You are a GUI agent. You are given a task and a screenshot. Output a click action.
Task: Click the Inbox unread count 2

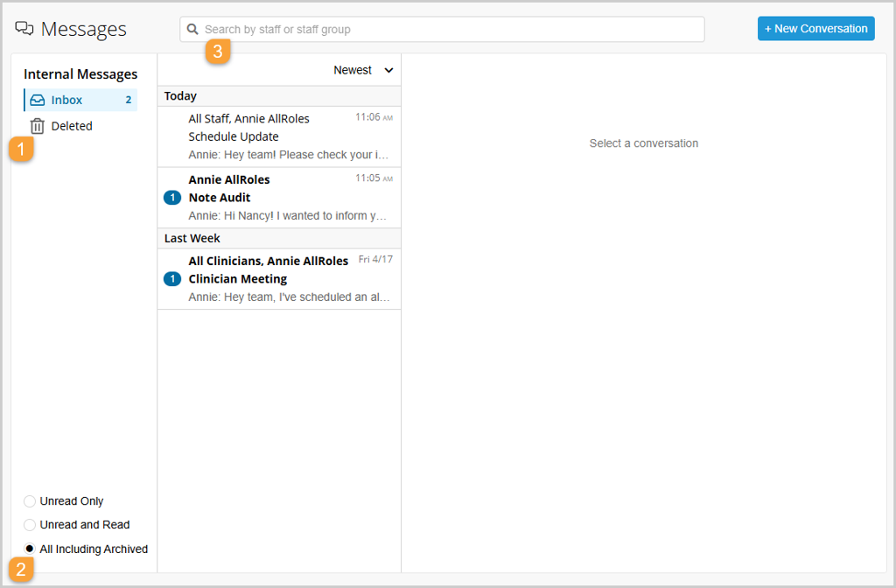pyautogui.click(x=129, y=100)
